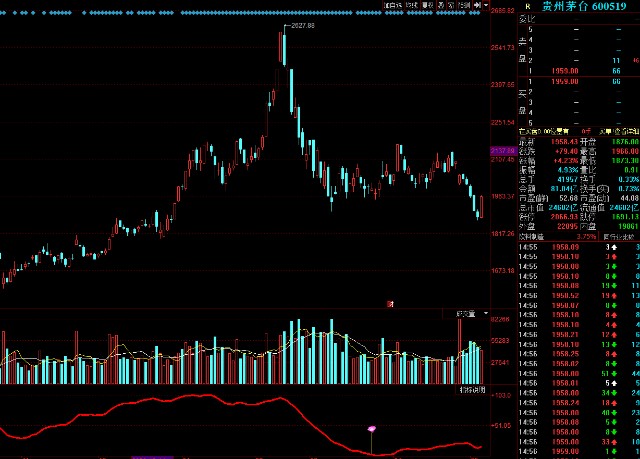Click the latest red candlestick at the chart's right edge
Screen dimensions: 640x459
(x=481, y=206)
